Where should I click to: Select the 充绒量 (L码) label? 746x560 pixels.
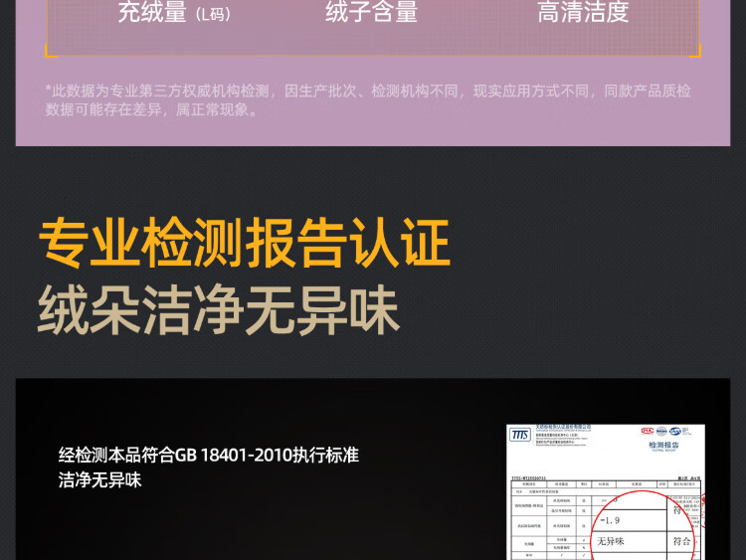tap(173, 13)
